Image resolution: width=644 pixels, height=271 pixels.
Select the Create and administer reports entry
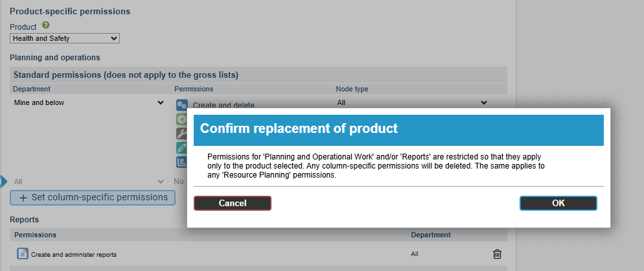pos(74,255)
